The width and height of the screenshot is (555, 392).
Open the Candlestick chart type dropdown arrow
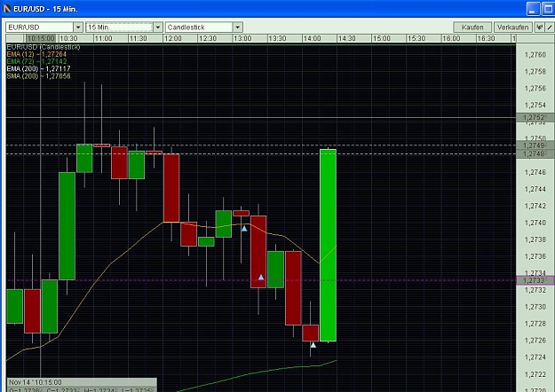click(x=238, y=27)
